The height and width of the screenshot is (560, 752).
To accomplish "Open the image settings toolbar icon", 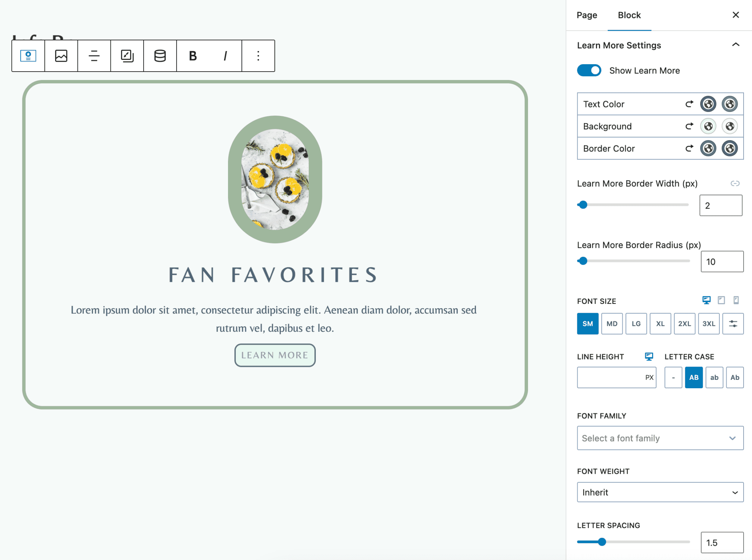I will pyautogui.click(x=61, y=56).
